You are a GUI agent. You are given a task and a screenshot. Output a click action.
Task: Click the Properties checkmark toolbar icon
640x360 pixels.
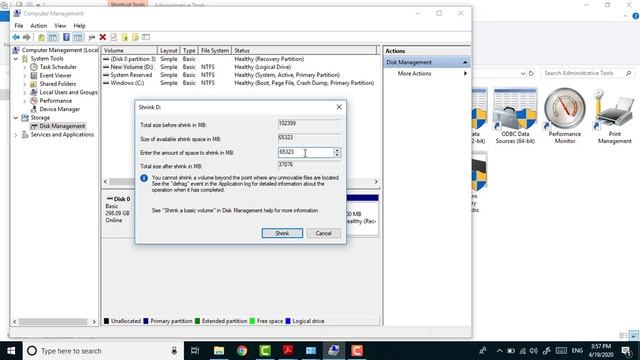[113, 38]
